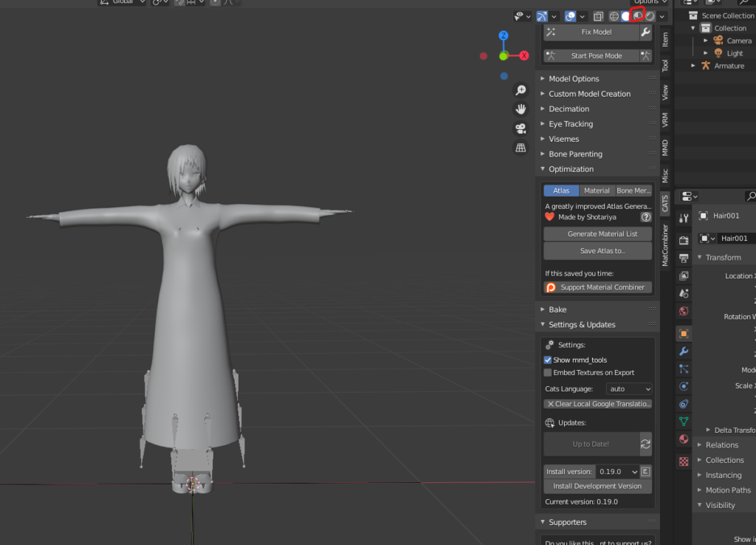Select the Material optimization tab
756x545 pixels.
tap(597, 191)
